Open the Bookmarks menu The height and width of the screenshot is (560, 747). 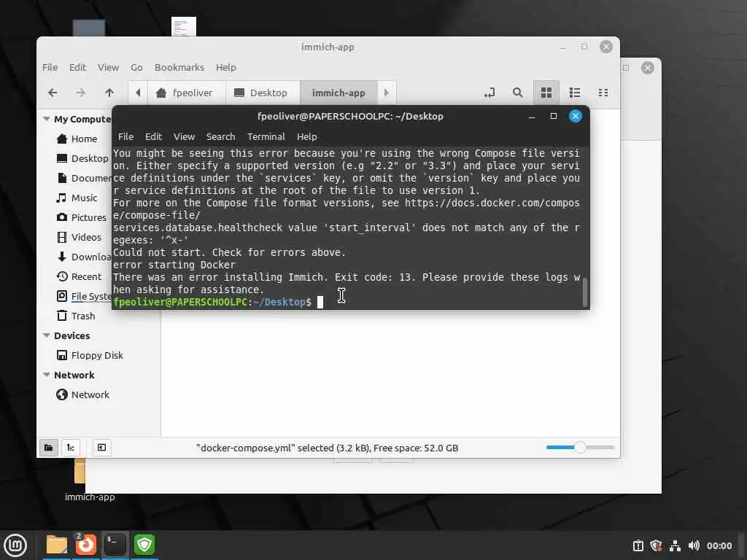pyautogui.click(x=179, y=68)
